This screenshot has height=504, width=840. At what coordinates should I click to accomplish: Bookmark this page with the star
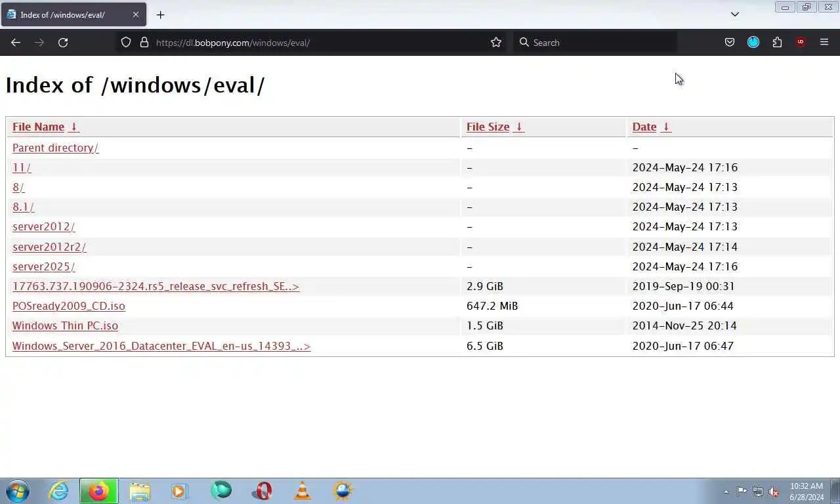496,42
